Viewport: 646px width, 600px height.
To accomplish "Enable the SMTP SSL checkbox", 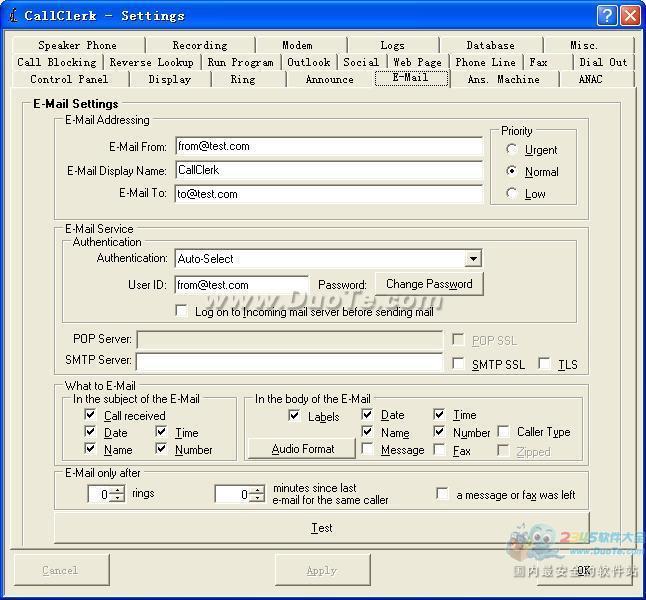I will pos(458,364).
